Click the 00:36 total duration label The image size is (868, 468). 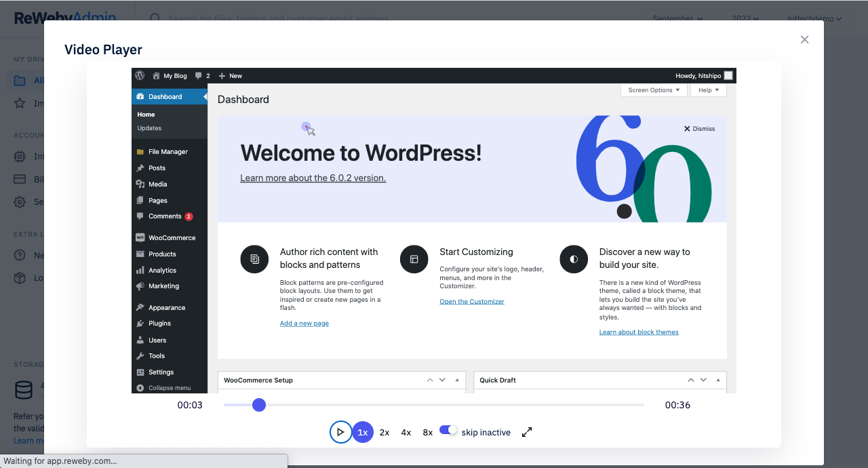[x=677, y=405]
